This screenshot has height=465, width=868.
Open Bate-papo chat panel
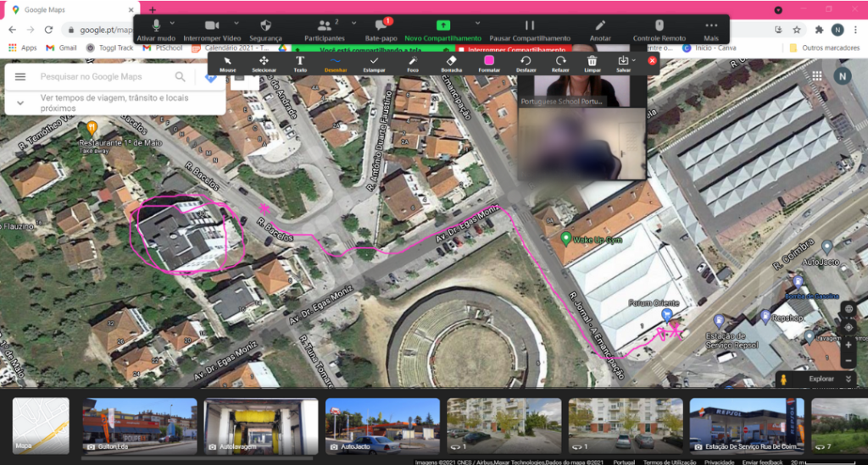coord(381,30)
